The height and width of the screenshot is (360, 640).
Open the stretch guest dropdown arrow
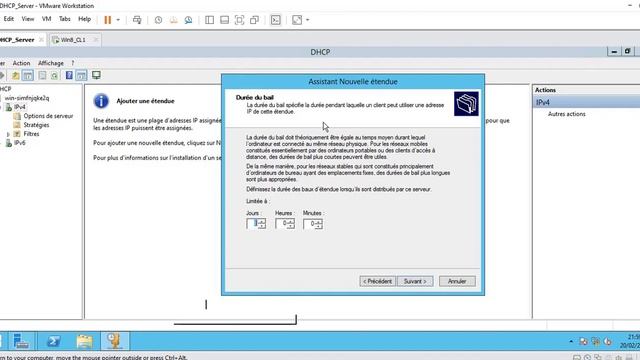point(308,20)
